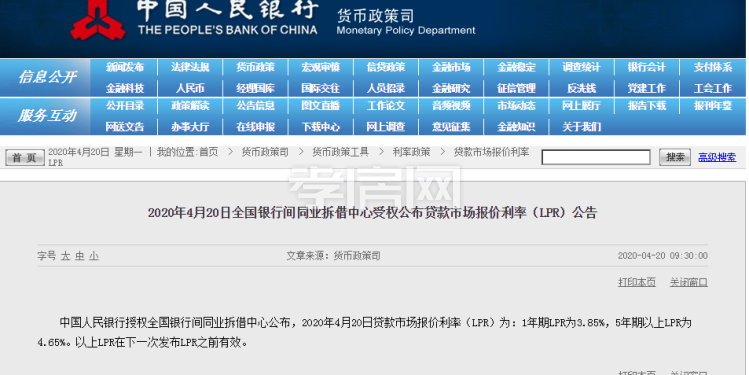Open the 高级搜索 advanced search link
Screen dimensions: 749x375
point(717,157)
